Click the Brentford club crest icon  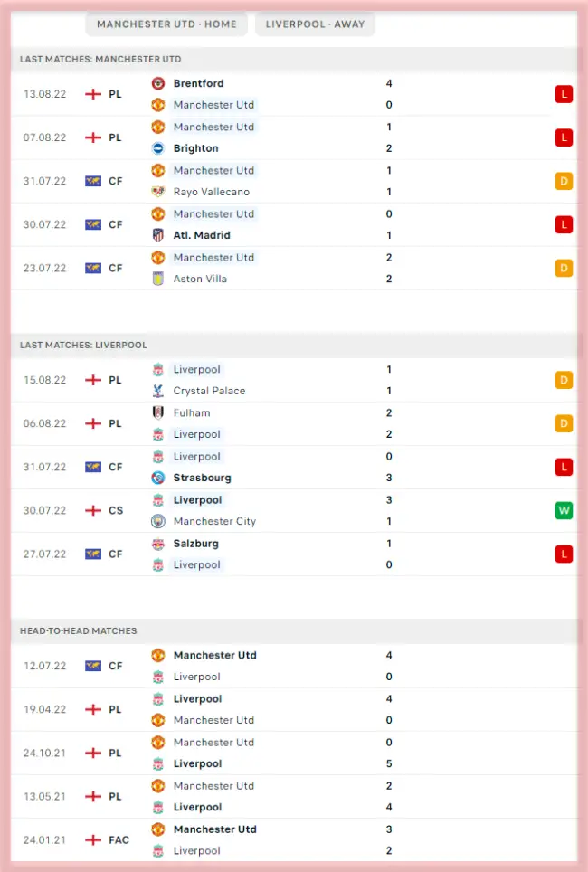[x=158, y=83]
